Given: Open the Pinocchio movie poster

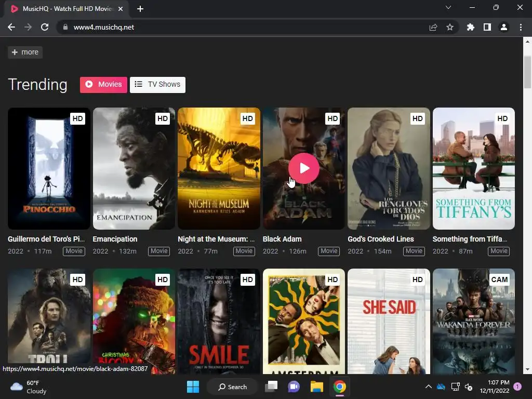Looking at the screenshot, I should click(x=49, y=169).
